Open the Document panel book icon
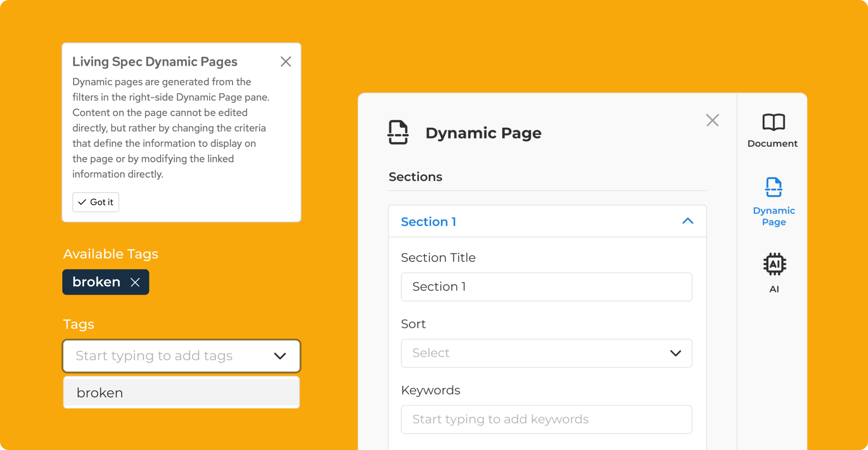Viewport: 868px width, 450px height. [773, 122]
